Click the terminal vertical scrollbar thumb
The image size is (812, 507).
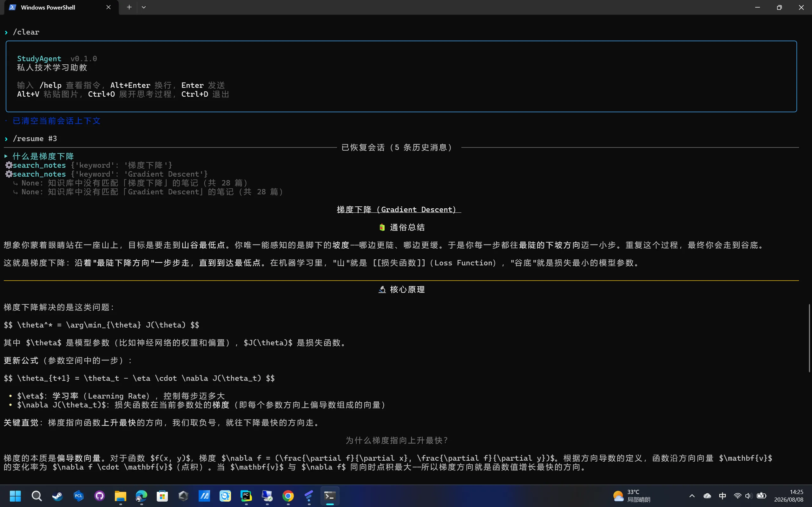(809, 338)
